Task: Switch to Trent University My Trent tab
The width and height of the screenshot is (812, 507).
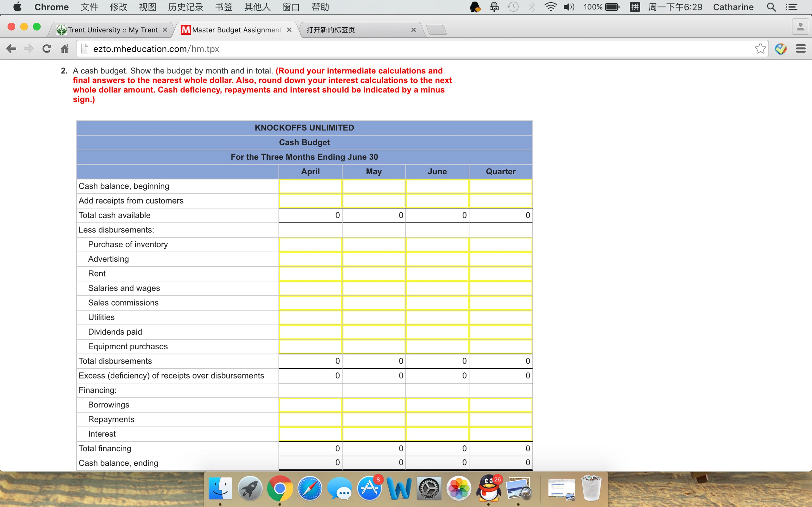Action: pos(112,30)
